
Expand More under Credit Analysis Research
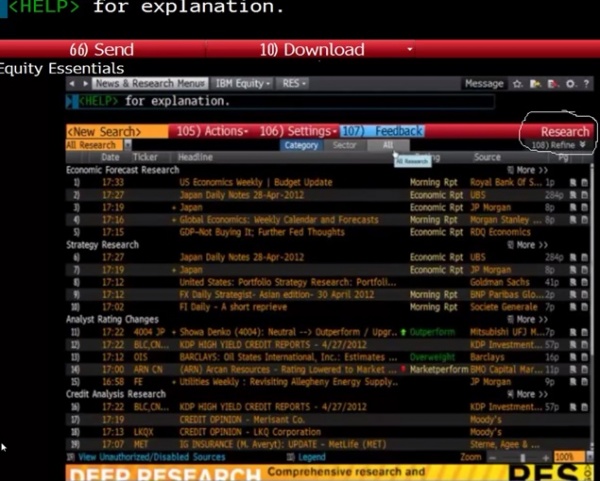tap(527, 394)
